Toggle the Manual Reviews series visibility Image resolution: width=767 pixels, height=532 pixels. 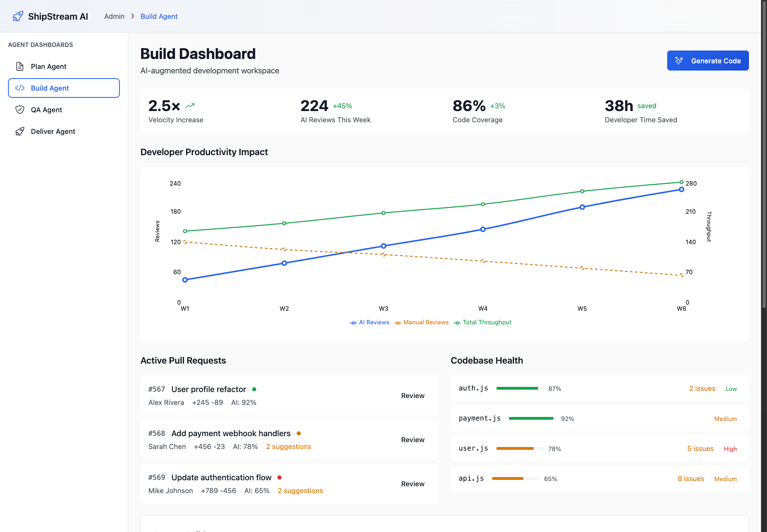pyautogui.click(x=421, y=322)
